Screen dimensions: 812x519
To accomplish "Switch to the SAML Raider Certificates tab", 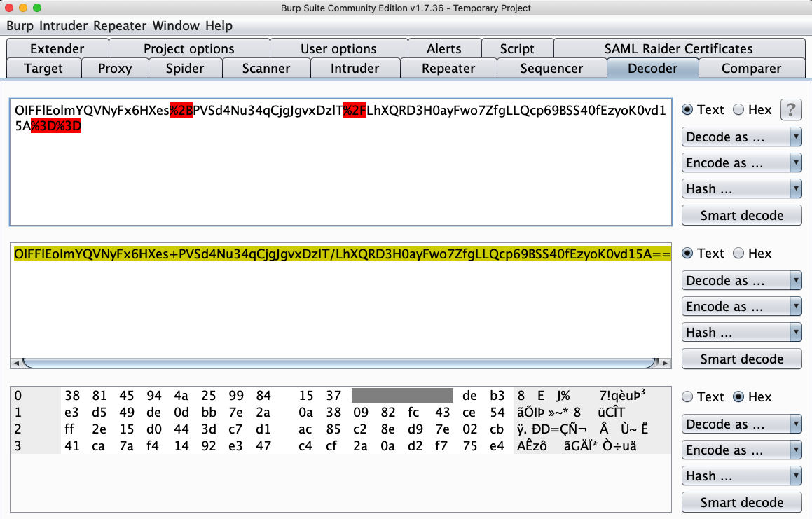I will [678, 49].
